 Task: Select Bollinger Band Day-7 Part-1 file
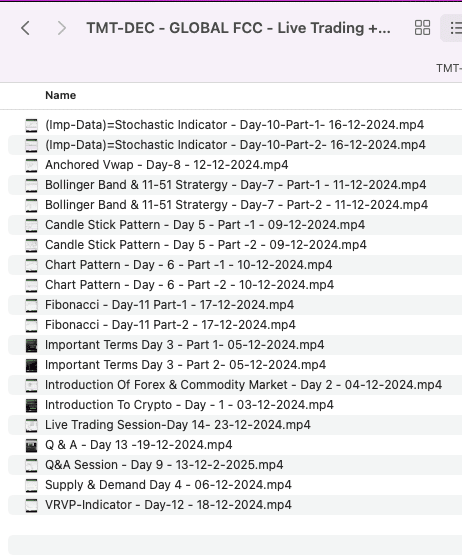pyautogui.click(x=236, y=185)
